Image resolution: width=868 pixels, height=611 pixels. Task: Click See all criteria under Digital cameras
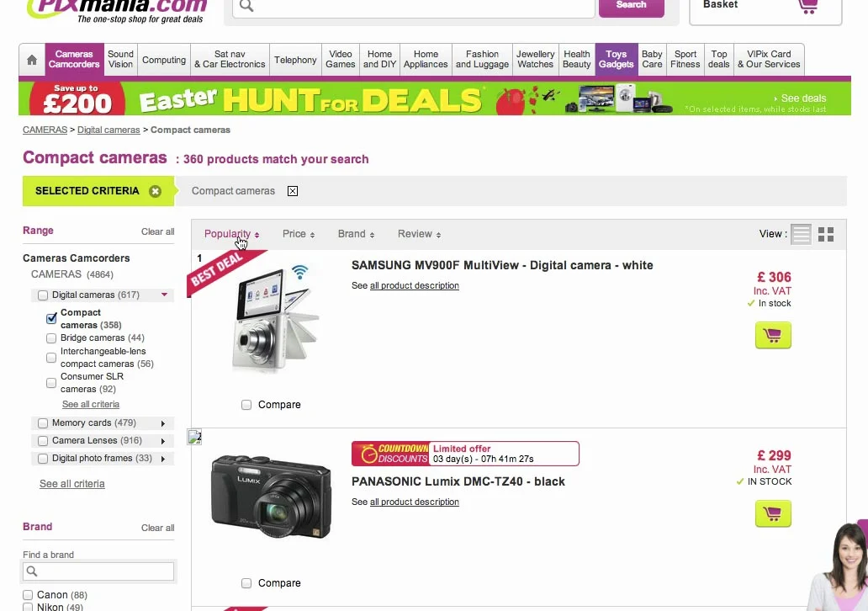tap(91, 404)
